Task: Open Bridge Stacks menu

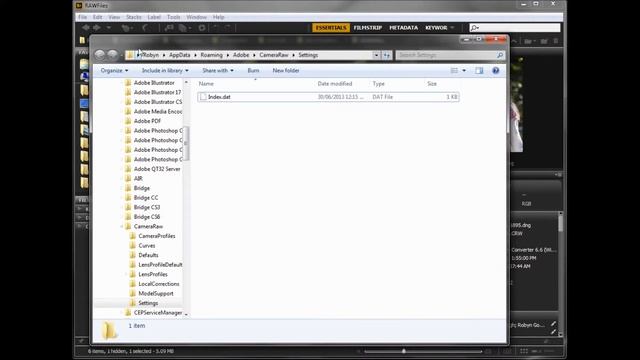Action: (x=133, y=17)
